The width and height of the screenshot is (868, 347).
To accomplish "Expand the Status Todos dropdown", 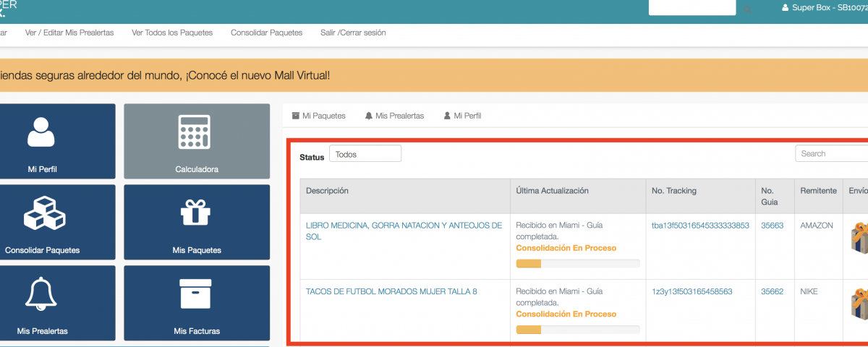I will (365, 154).
